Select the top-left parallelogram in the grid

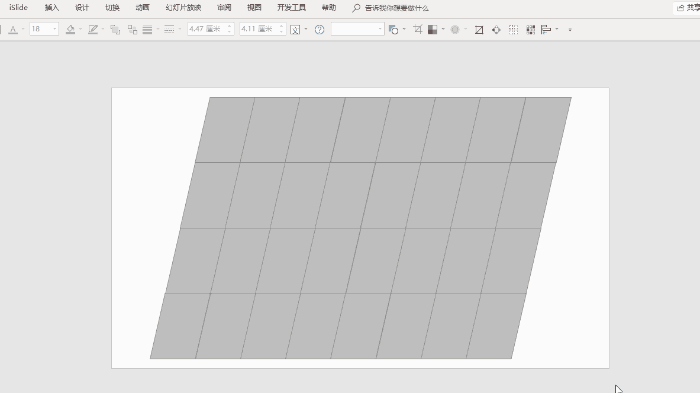(225, 130)
